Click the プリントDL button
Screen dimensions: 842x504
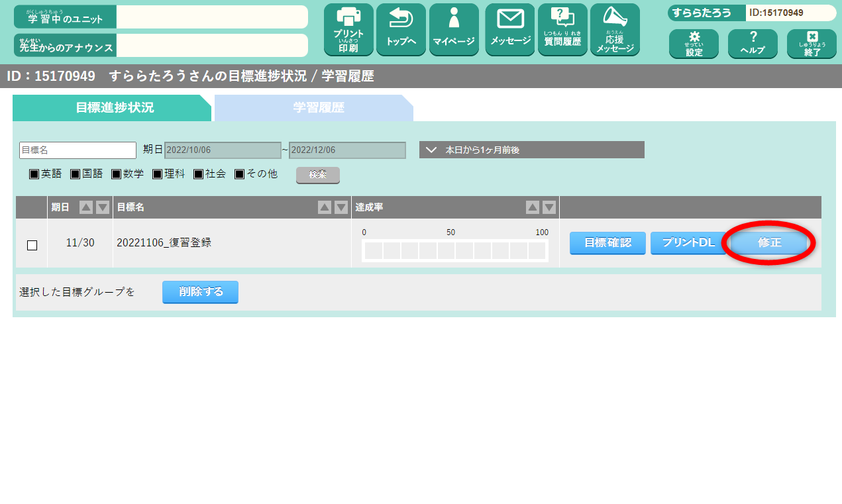pos(688,243)
